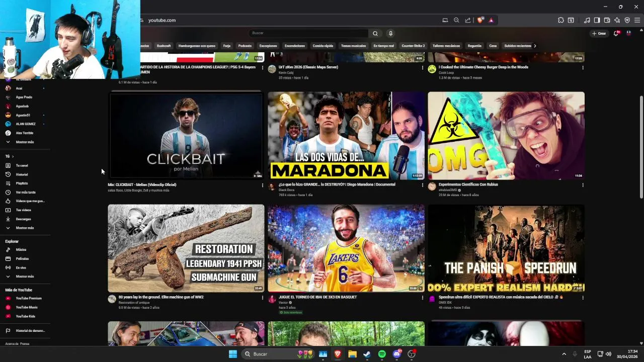Viewport: 644px width, 362px height.
Task: Open the YouTube notifications bell
Action: pos(616,33)
